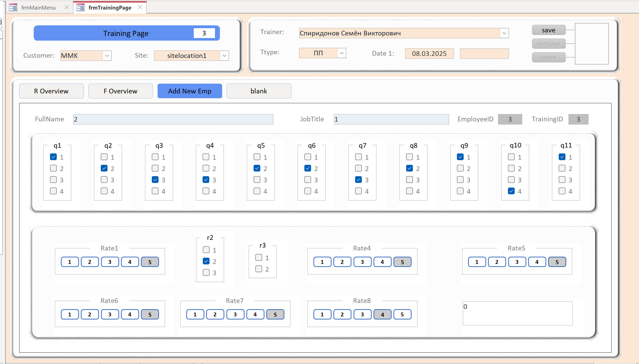The width and height of the screenshot is (639, 364).
Task: Check option 4 in q11 group
Action: click(562, 191)
